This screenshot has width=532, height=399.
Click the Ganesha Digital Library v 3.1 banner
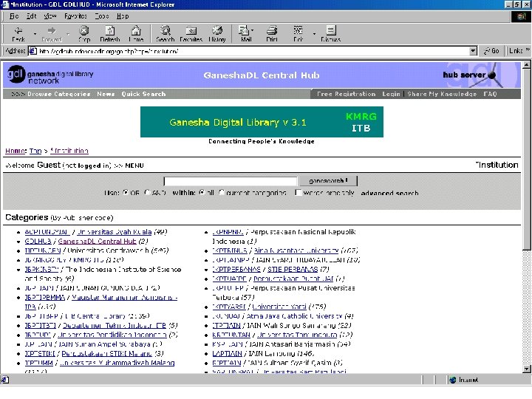tap(262, 122)
